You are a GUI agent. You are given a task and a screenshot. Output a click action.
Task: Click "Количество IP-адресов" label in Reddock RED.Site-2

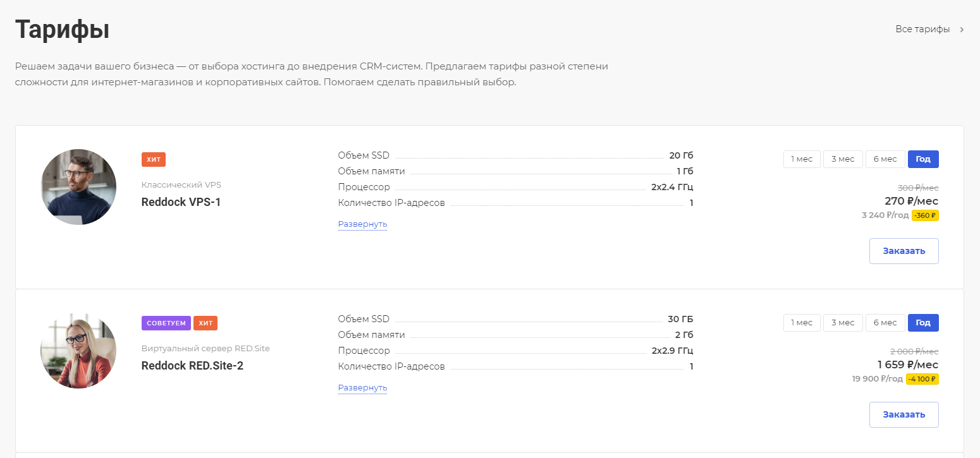click(392, 366)
